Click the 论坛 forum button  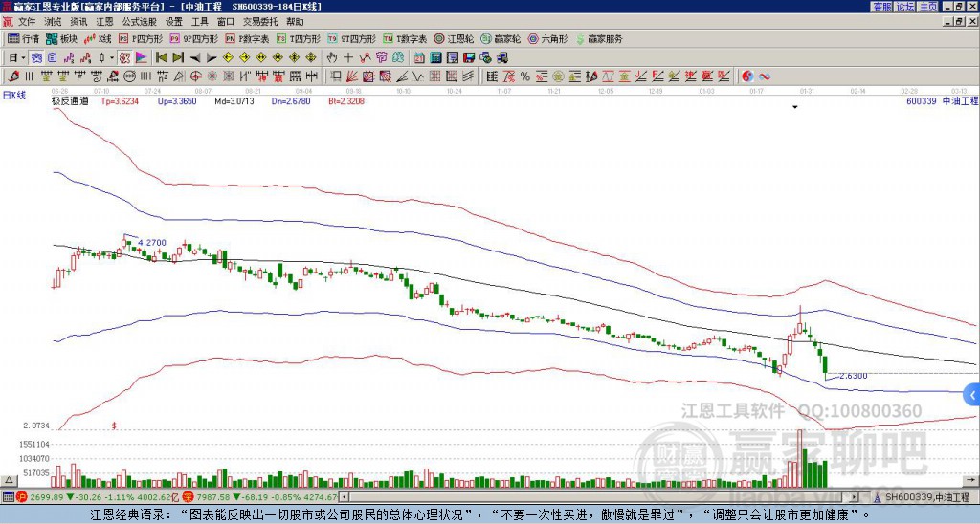click(x=905, y=7)
